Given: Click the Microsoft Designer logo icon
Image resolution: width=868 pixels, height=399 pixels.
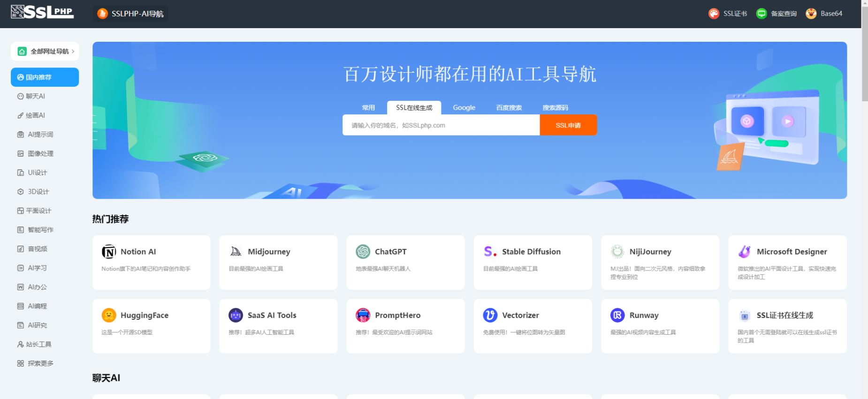Looking at the screenshot, I should (x=745, y=252).
